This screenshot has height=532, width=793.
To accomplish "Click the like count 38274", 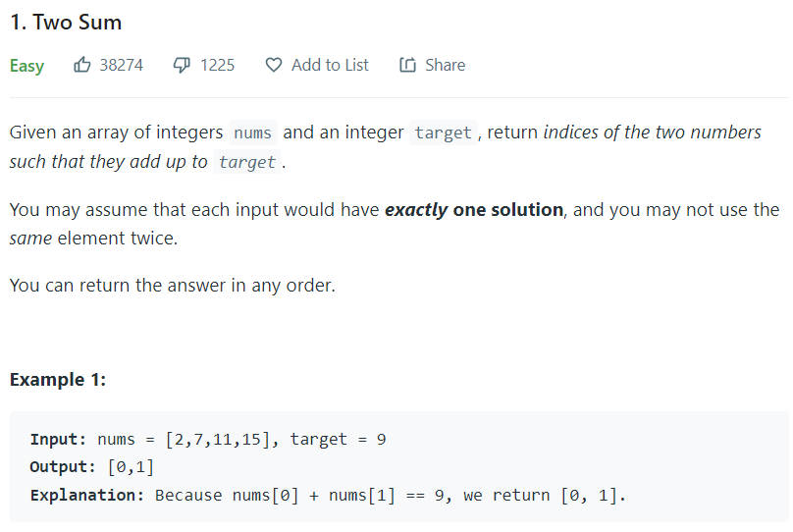I will [x=122, y=65].
